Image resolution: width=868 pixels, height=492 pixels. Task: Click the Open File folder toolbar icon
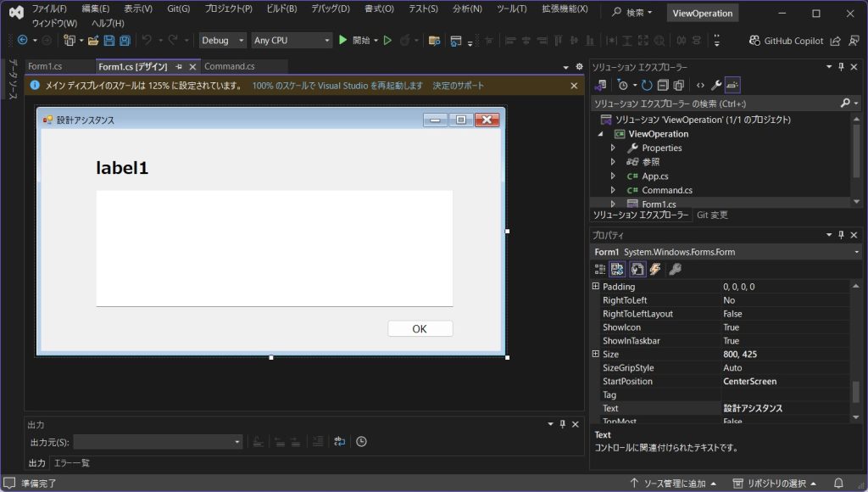click(x=93, y=41)
